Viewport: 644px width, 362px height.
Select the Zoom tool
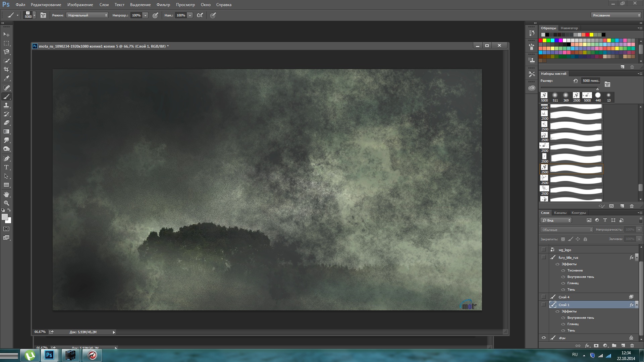[x=6, y=203]
